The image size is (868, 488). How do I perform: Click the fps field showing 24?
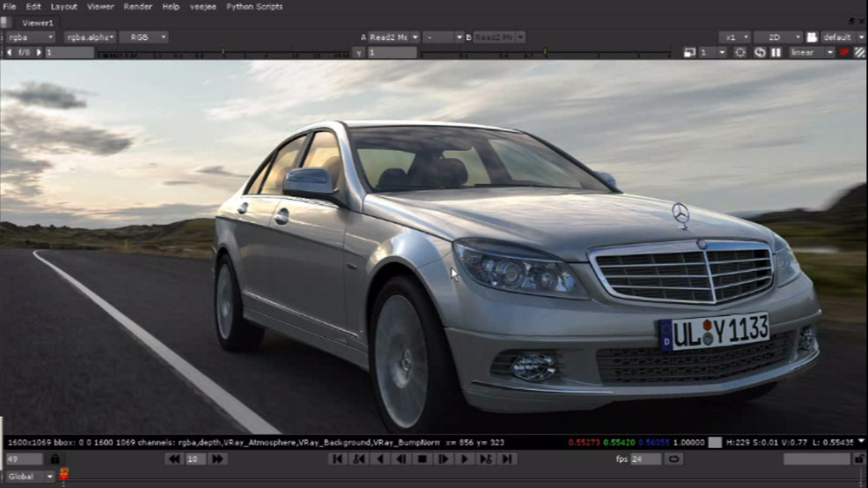[x=646, y=459]
